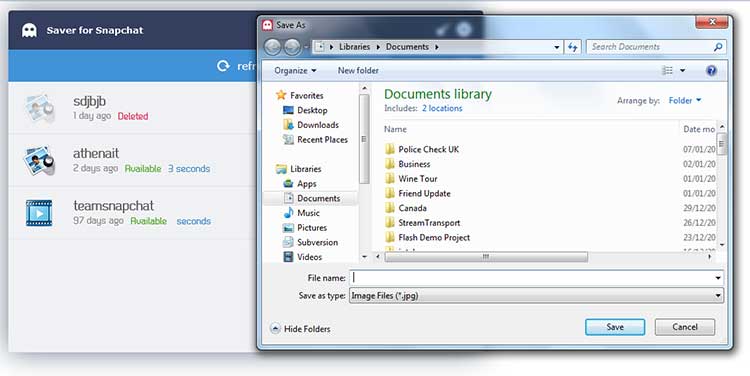
Task: Select the Music library icon
Action: (x=288, y=213)
